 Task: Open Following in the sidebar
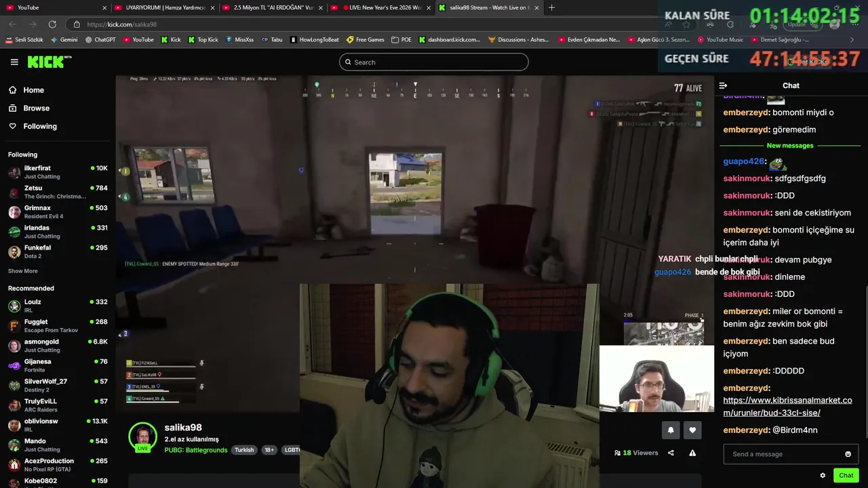coord(33,126)
